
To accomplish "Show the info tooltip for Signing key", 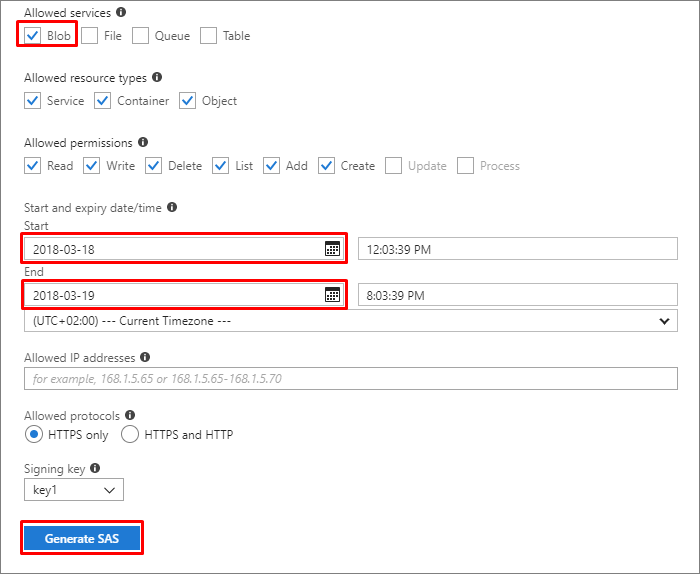I will click(95, 468).
